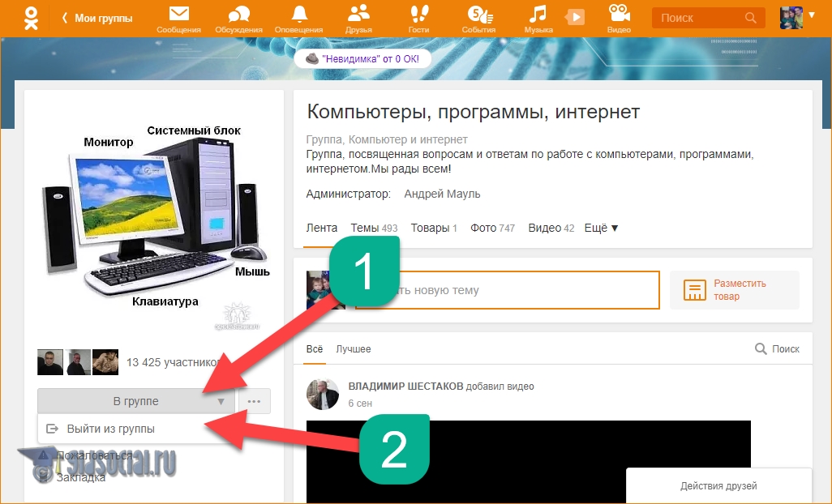Select the Лучшее feed filter
This screenshot has width=832, height=504.
click(354, 349)
